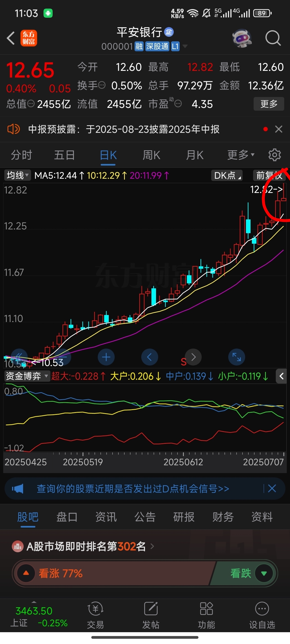Tap 看跌 label on vote bar
Viewport: 290px width, 644px height.
click(x=241, y=573)
